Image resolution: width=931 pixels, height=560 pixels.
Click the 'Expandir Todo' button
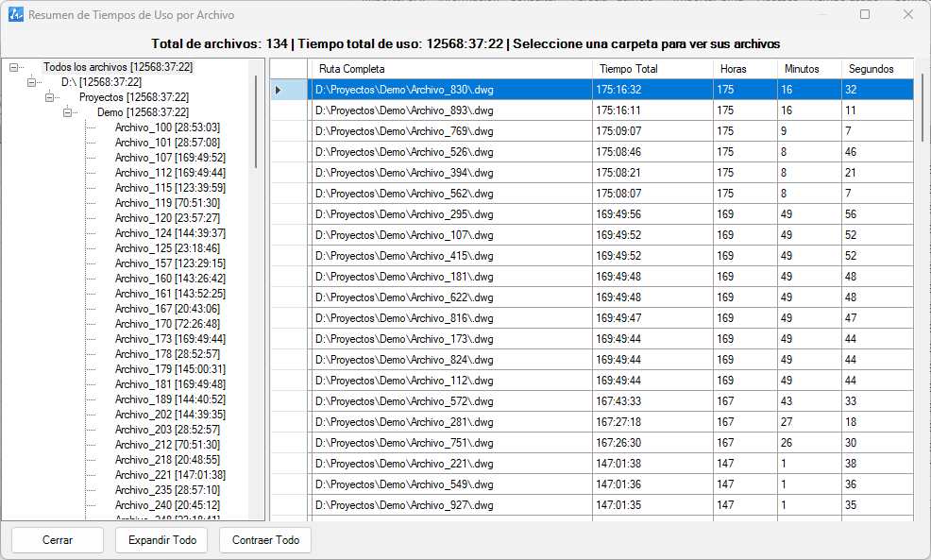point(161,540)
